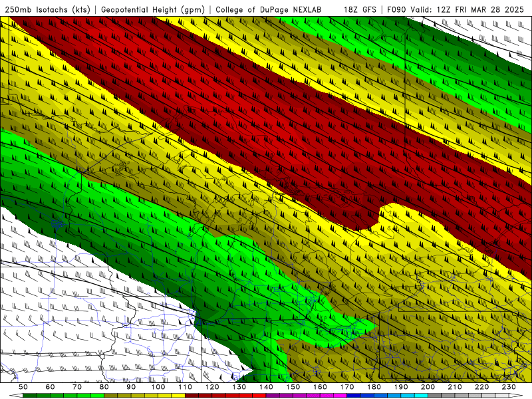
Task: Click the "F090 Valid: 12Z FRI MAR 28 2025" text
Action: coord(456,9)
